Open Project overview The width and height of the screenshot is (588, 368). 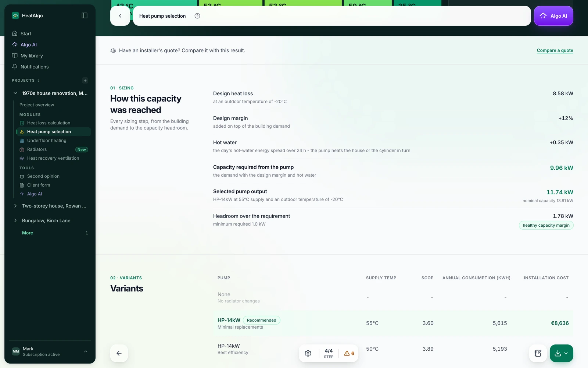coord(37,105)
